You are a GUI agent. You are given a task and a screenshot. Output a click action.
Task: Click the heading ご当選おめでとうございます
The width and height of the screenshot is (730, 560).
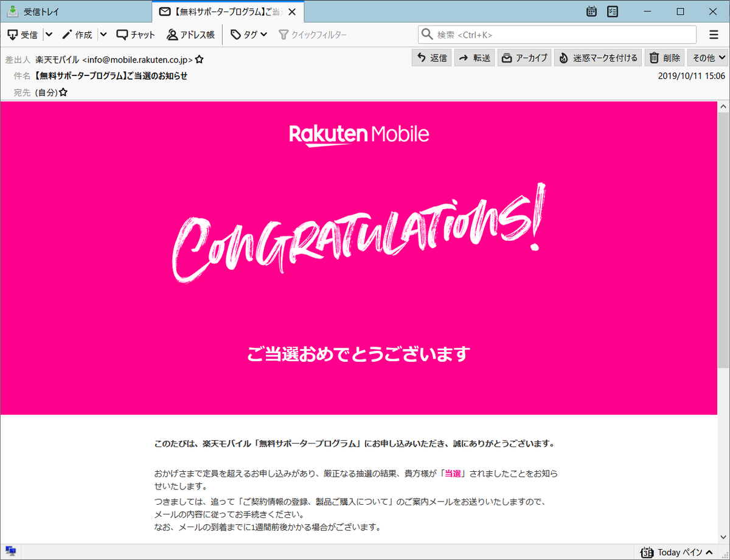(x=359, y=354)
